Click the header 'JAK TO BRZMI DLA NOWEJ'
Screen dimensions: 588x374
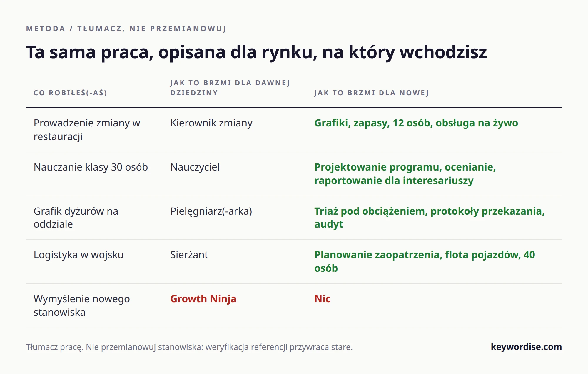(371, 93)
